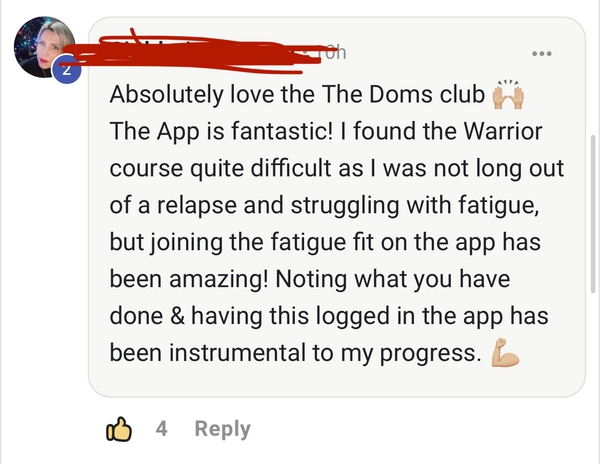Click the text 'Noting what you have'
Viewport: 600px width, 464px height.
[x=392, y=279]
